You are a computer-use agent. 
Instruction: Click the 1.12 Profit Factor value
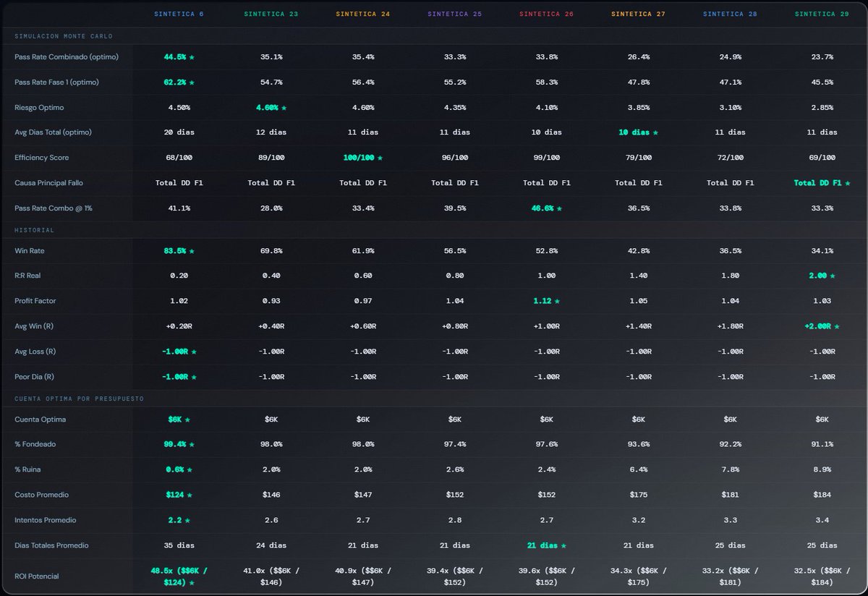542,301
